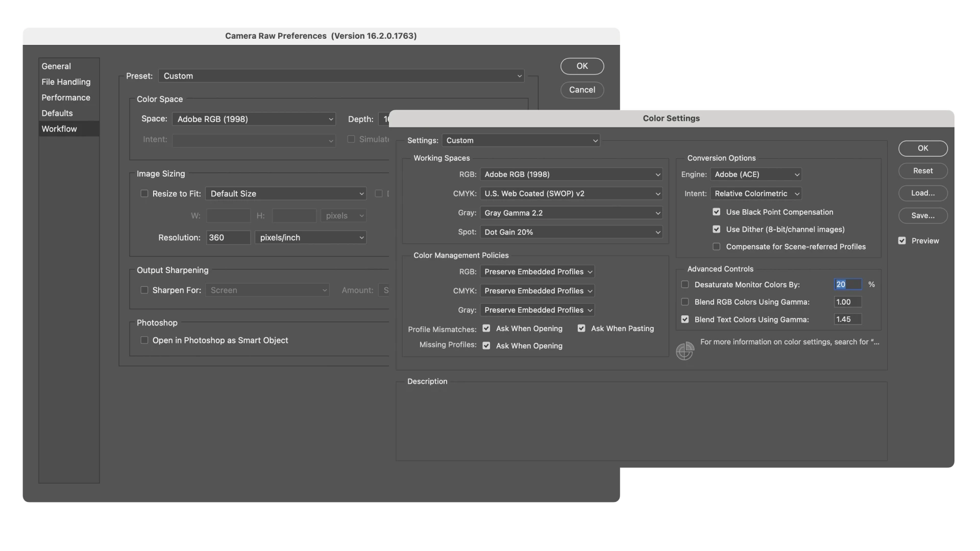Click Blend RGB gamma field showing 1.00
This screenshot has width=980, height=551.
(848, 302)
